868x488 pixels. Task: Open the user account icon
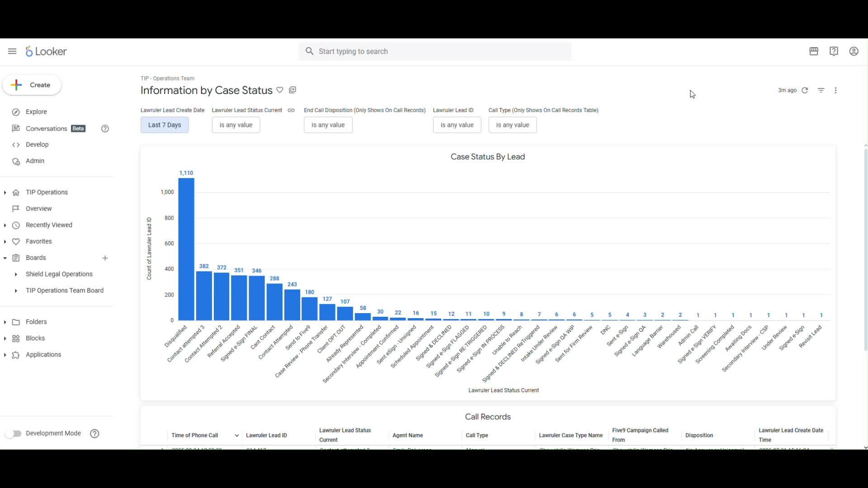pyautogui.click(x=854, y=52)
